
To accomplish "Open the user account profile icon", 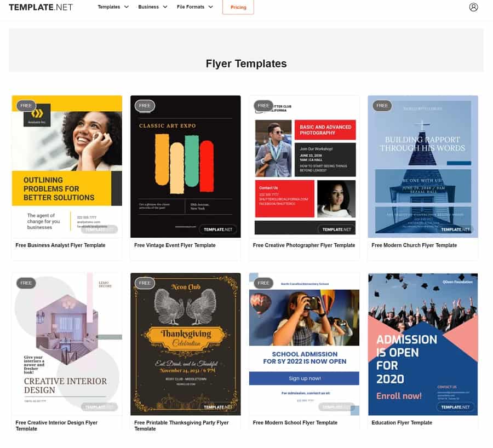I will (x=473, y=7).
